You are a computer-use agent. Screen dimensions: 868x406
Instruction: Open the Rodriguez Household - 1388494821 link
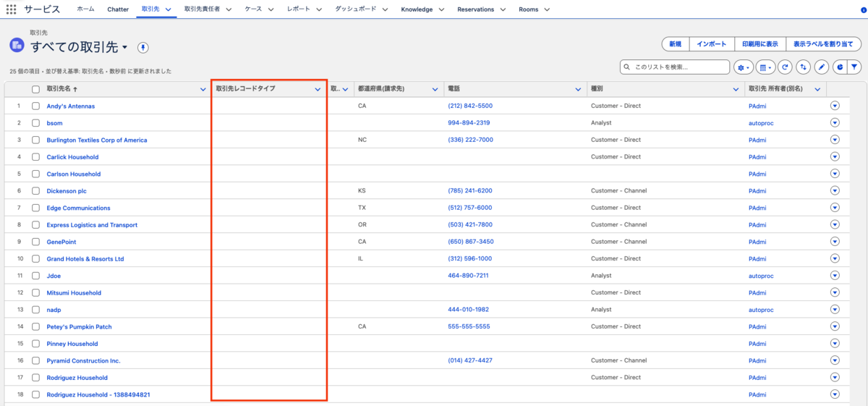click(x=98, y=394)
